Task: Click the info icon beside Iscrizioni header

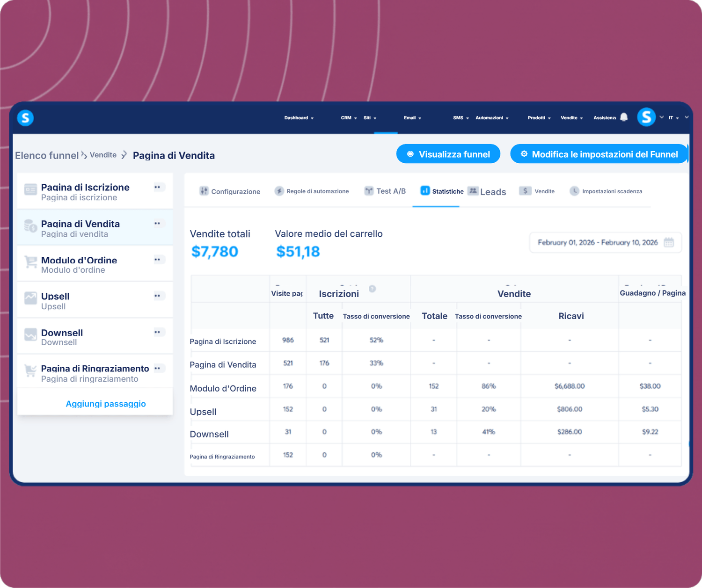Action: pos(372,289)
